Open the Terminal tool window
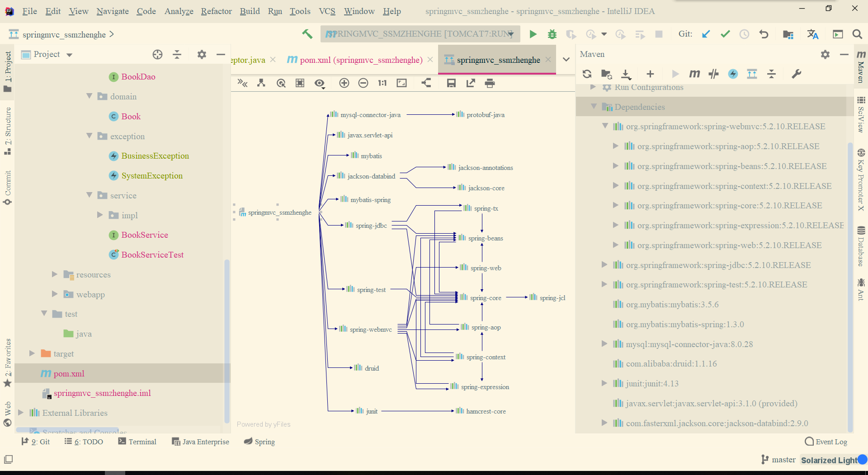Image resolution: width=868 pixels, height=475 pixels. pos(137,442)
